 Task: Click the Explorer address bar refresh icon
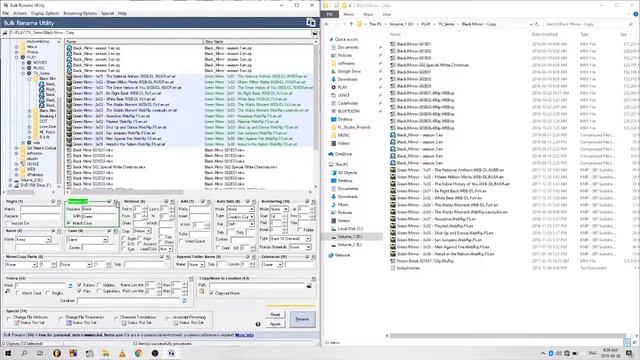pos(537,24)
